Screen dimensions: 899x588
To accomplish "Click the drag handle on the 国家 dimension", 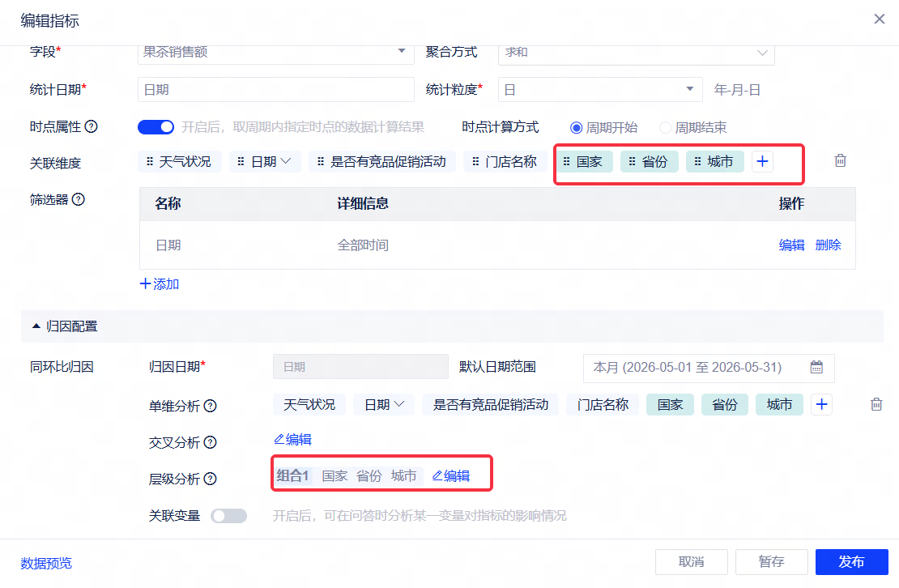I will [566, 162].
